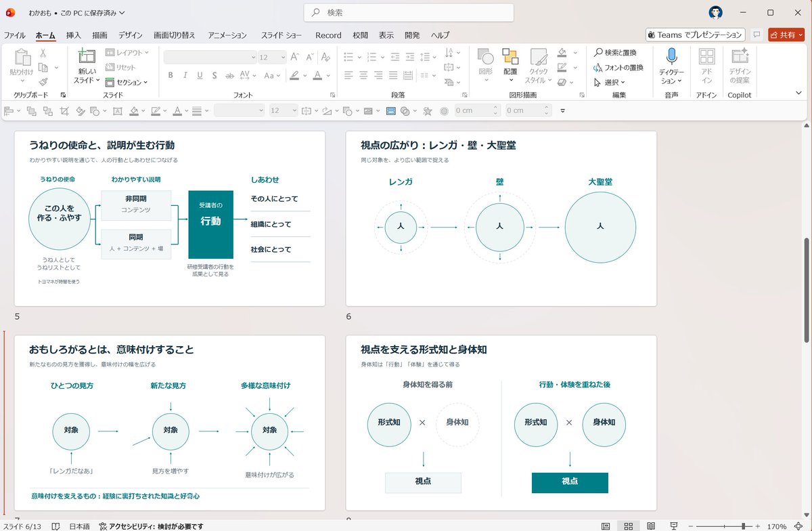Image resolution: width=812 pixels, height=531 pixels.
Task: Open the Change Case Aa dropdown
Action: [x=271, y=75]
